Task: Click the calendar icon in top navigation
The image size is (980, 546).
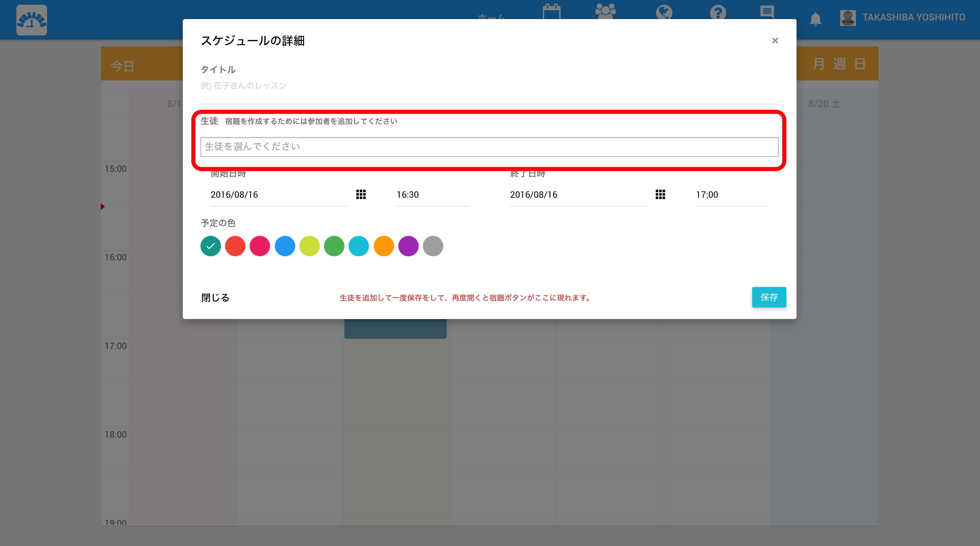Action: (x=551, y=11)
